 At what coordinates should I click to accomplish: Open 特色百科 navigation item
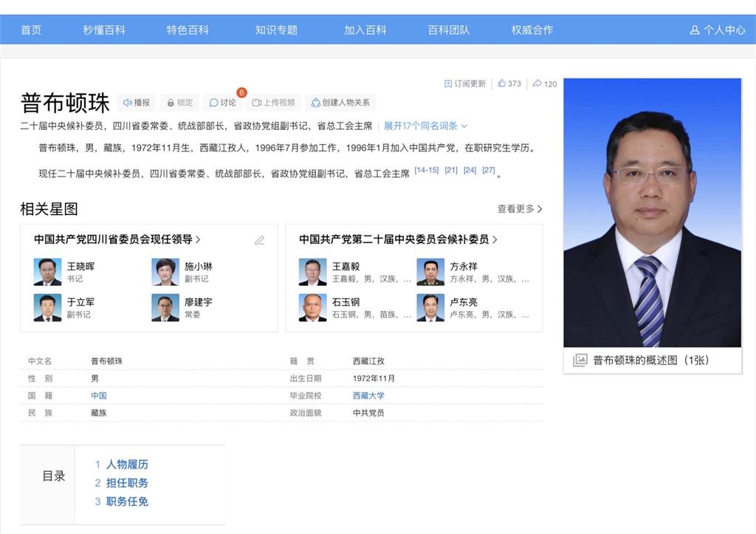[188, 30]
